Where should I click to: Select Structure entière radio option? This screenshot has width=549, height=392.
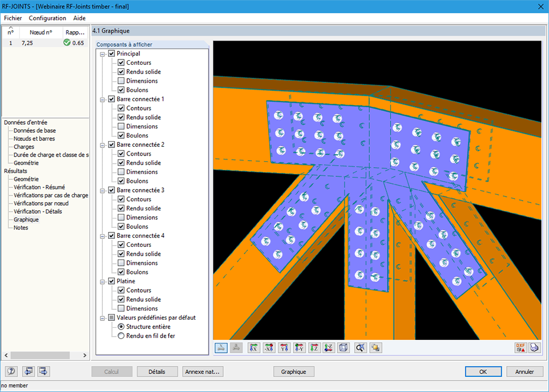pos(121,327)
